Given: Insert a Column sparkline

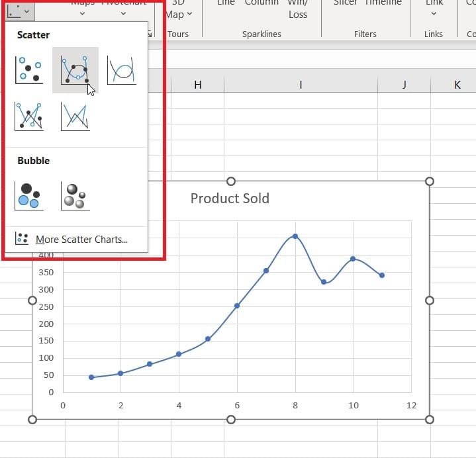Looking at the screenshot, I should [262, 3].
